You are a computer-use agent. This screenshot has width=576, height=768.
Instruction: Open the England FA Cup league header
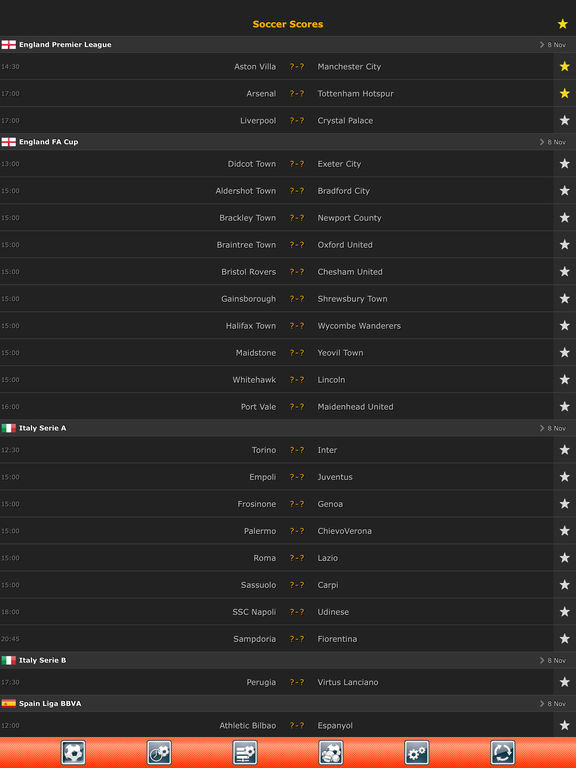[288, 142]
